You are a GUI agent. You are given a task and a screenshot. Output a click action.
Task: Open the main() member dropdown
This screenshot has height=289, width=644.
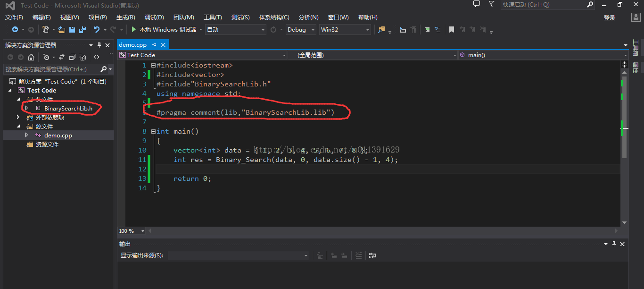click(543, 55)
